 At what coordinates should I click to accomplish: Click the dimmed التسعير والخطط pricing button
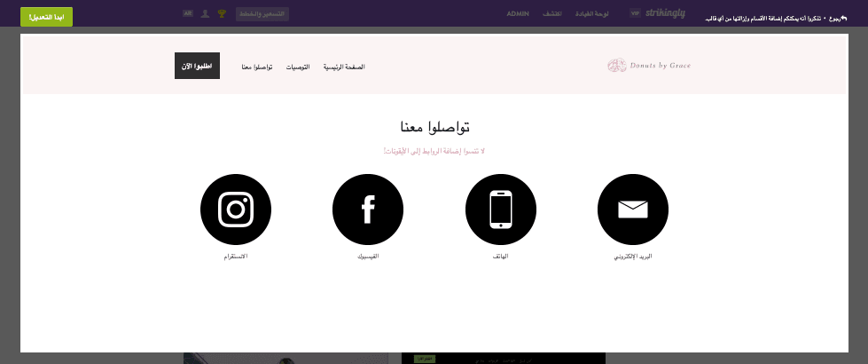(262, 14)
